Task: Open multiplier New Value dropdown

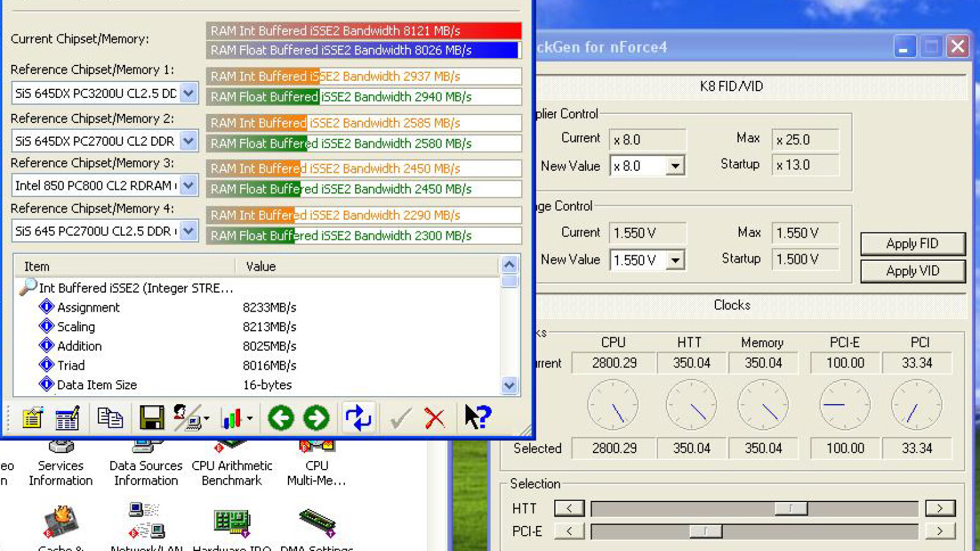Action: pos(675,166)
